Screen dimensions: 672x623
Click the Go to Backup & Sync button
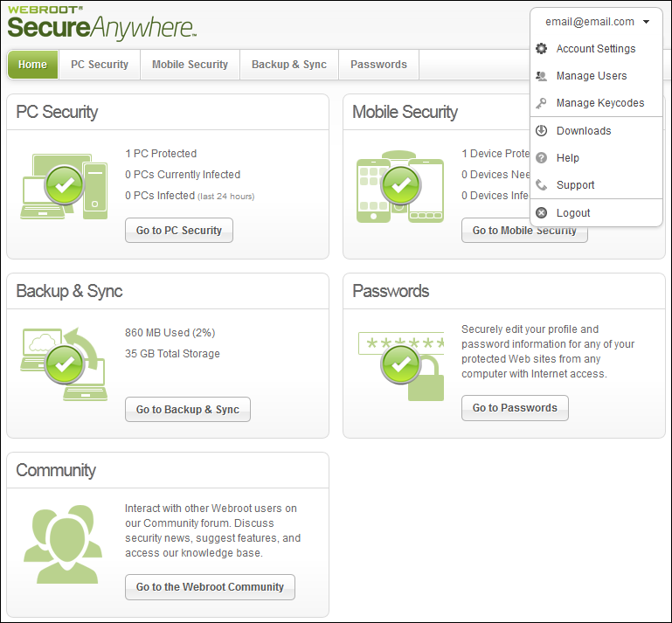(188, 410)
